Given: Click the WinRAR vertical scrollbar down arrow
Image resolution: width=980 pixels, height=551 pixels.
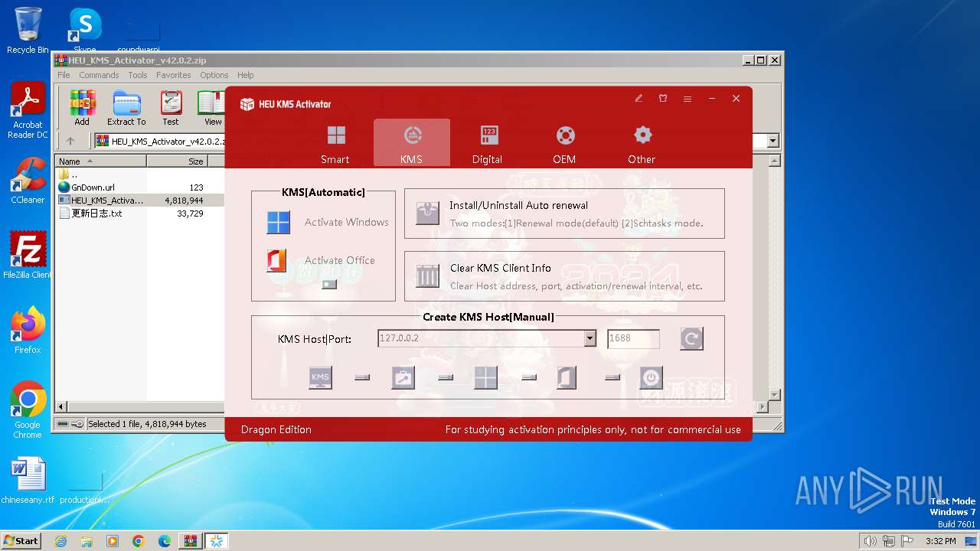Looking at the screenshot, I should click(x=774, y=395).
